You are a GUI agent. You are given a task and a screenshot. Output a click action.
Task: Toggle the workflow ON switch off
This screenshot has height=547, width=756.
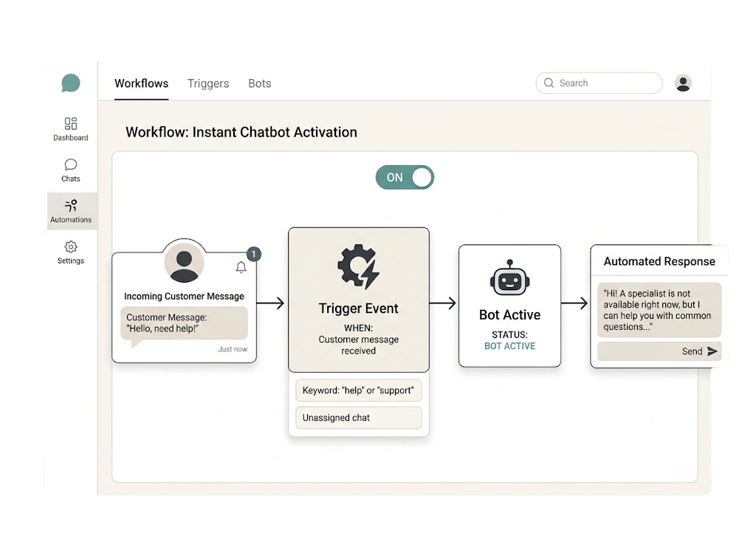click(x=405, y=177)
